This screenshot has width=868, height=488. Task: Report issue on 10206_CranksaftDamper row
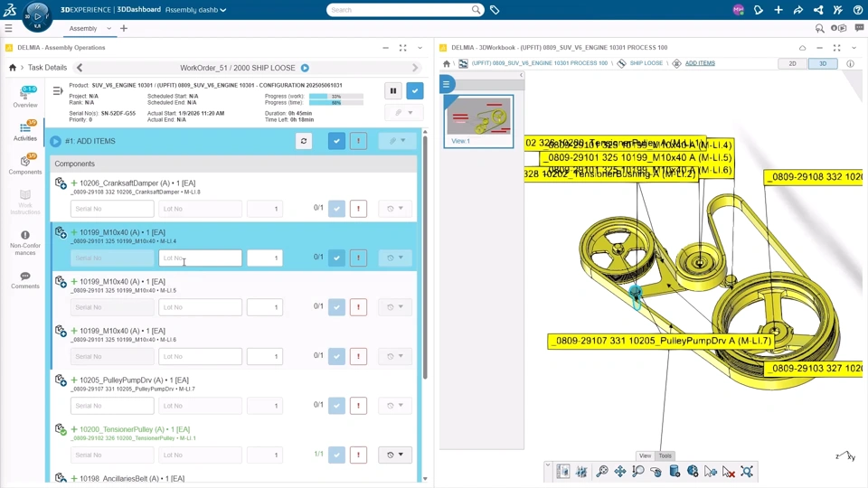tap(358, 209)
